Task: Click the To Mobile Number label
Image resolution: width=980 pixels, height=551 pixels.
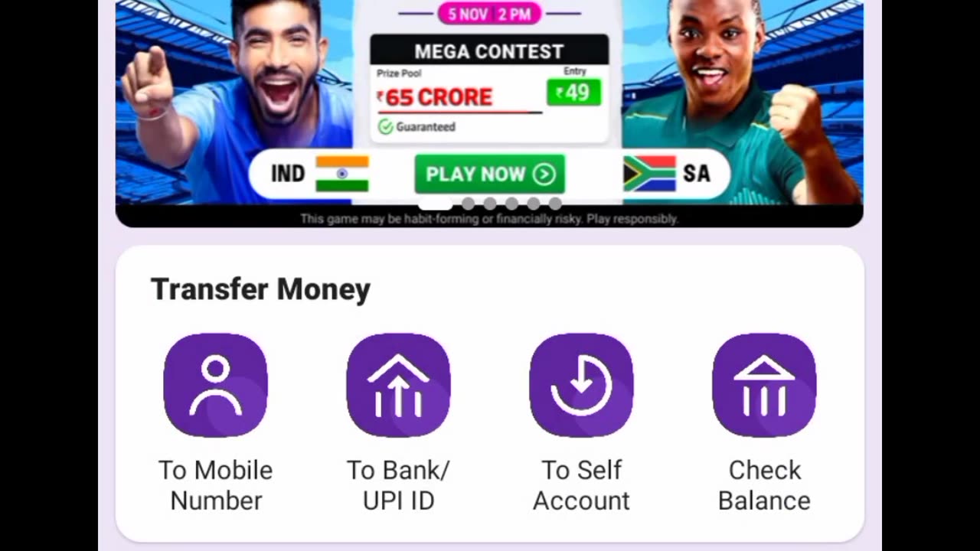Action: coord(216,485)
